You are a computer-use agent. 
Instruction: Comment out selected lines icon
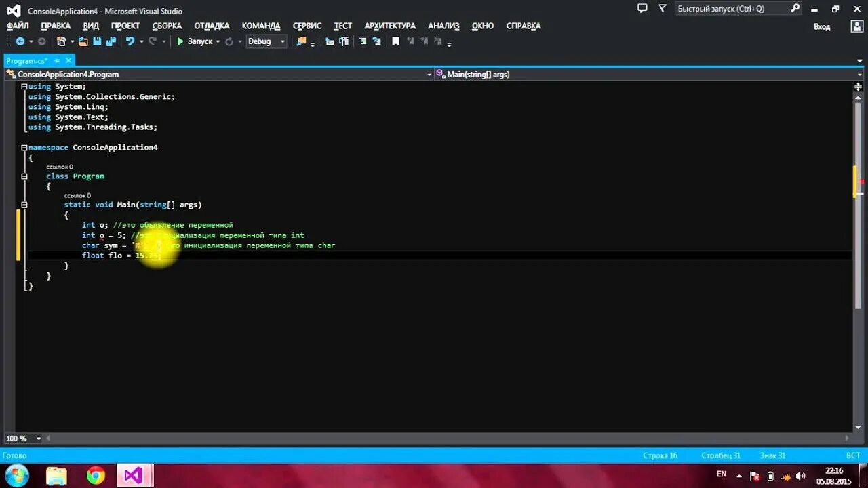[363, 41]
